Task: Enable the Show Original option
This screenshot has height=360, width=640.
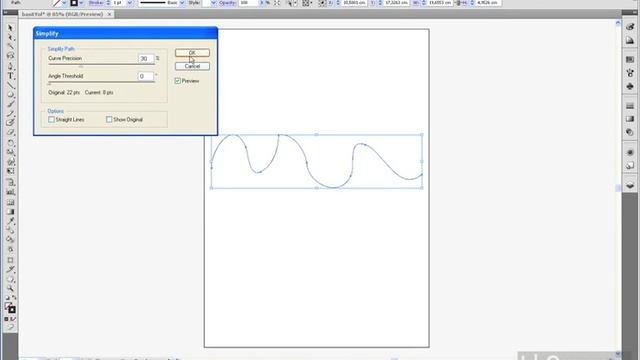Action: [109, 120]
